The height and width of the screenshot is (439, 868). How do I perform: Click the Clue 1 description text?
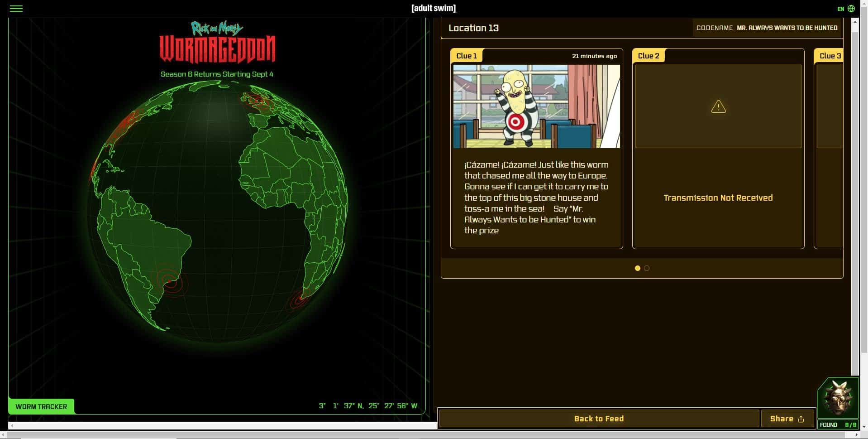[x=537, y=198]
